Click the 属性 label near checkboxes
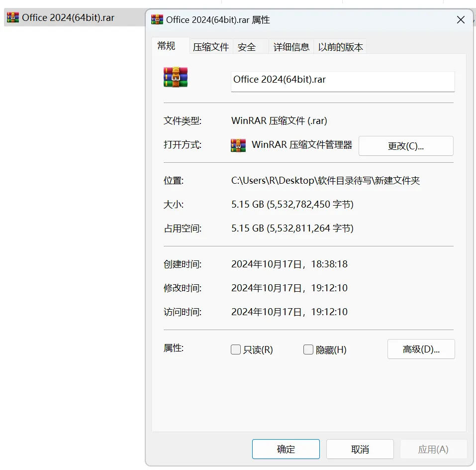Screen dimensions: 476x470 (x=173, y=348)
